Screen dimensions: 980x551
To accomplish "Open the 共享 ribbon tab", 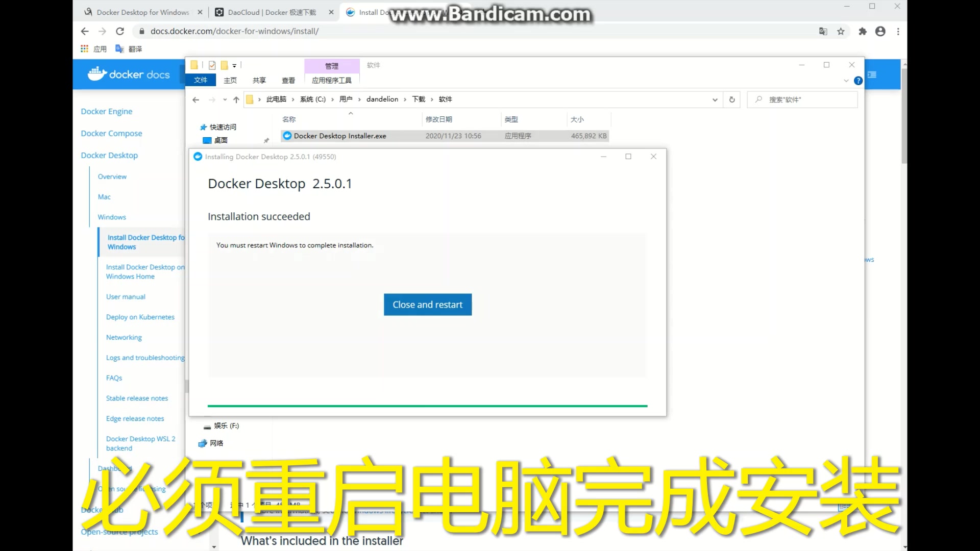I will pos(259,81).
